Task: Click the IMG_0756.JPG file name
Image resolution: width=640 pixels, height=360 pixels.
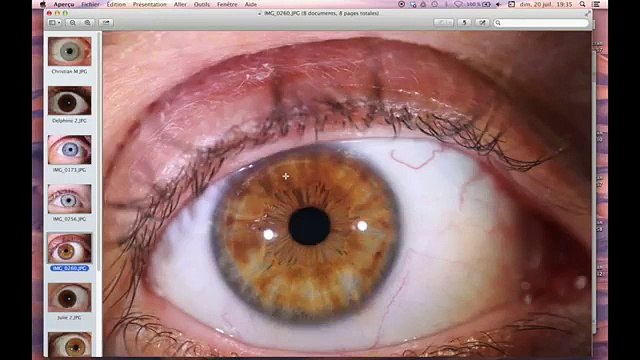Action: (x=69, y=219)
